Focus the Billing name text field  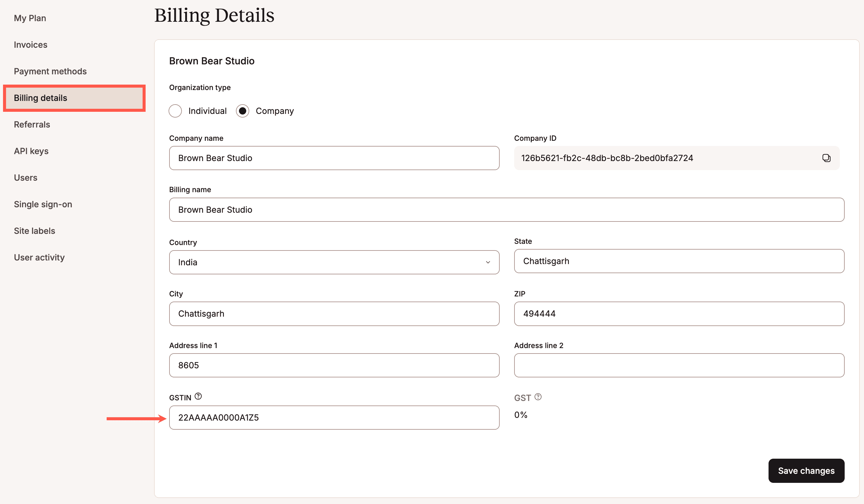(x=506, y=210)
